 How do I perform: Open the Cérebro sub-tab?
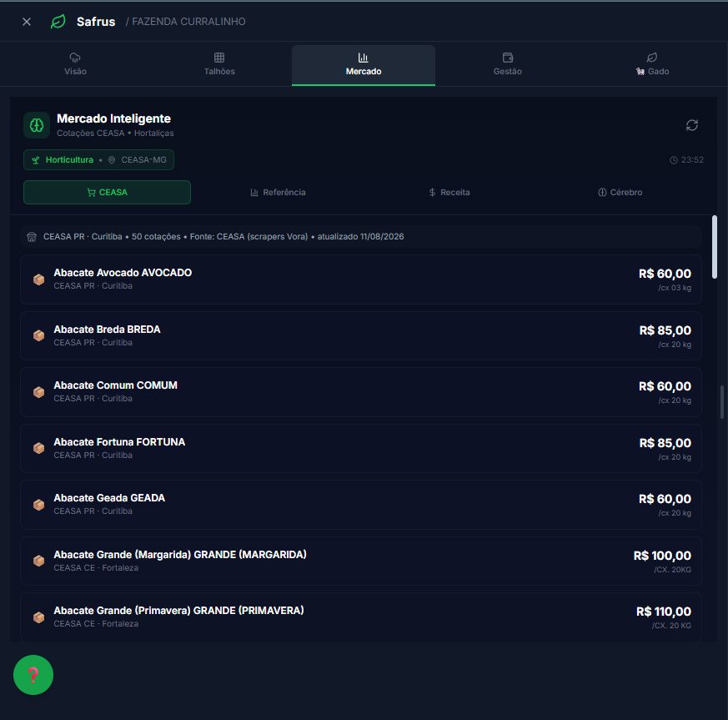pos(620,193)
